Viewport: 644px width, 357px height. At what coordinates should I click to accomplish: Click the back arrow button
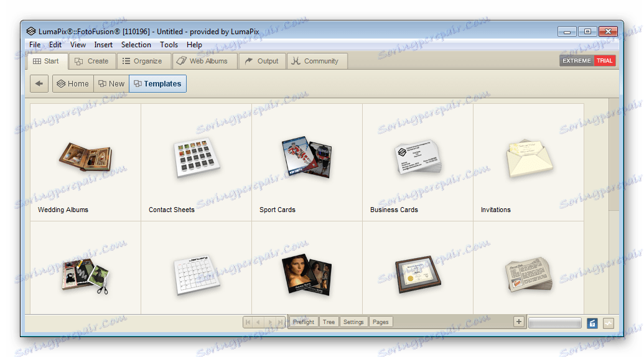tap(39, 84)
